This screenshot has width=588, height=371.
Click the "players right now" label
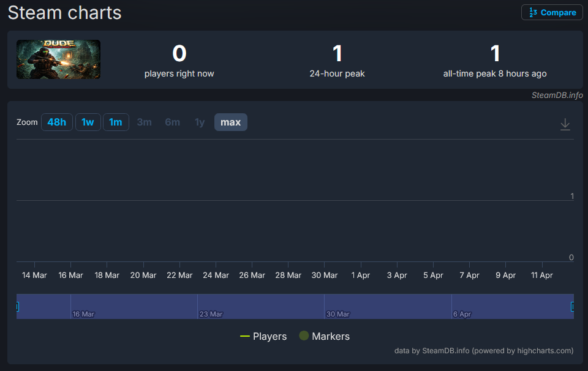(179, 73)
